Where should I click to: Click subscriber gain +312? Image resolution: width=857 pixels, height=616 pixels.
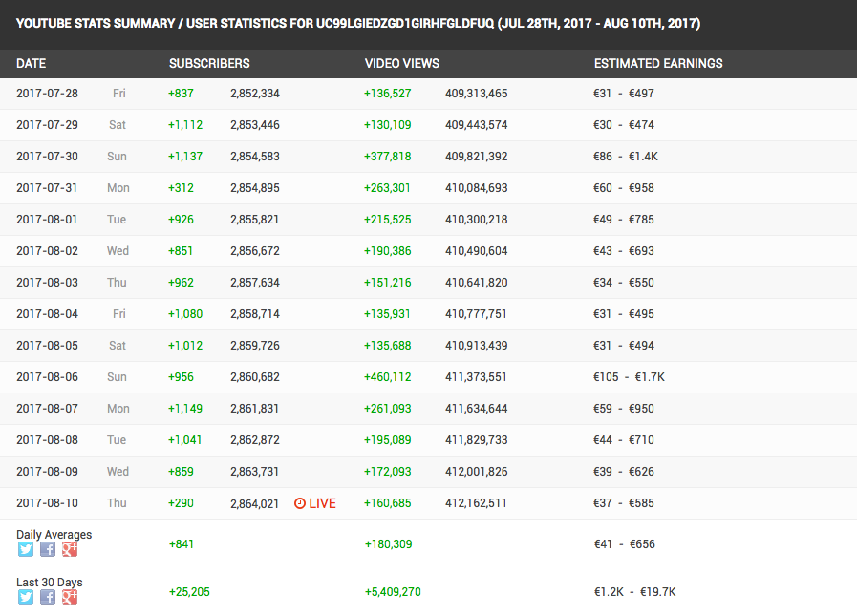tap(181, 188)
